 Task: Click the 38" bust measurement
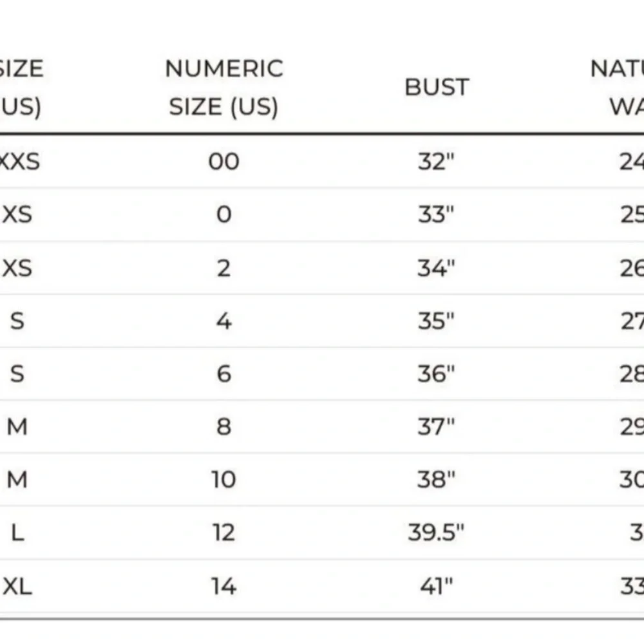pyautogui.click(x=436, y=479)
